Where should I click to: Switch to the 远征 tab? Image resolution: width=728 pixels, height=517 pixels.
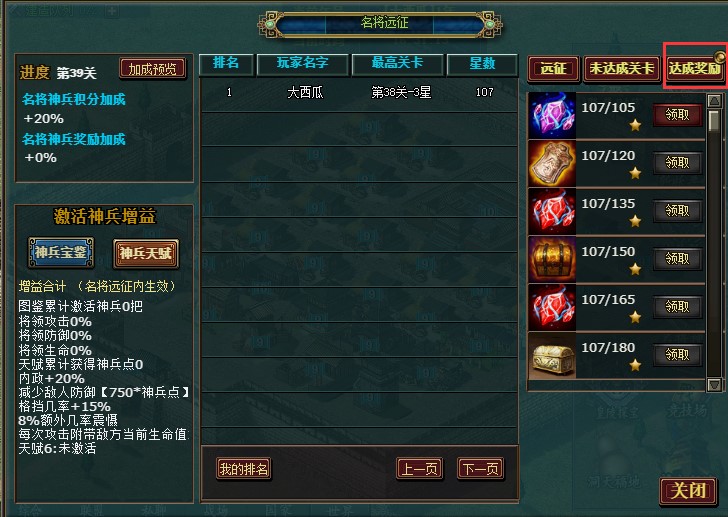(x=553, y=69)
